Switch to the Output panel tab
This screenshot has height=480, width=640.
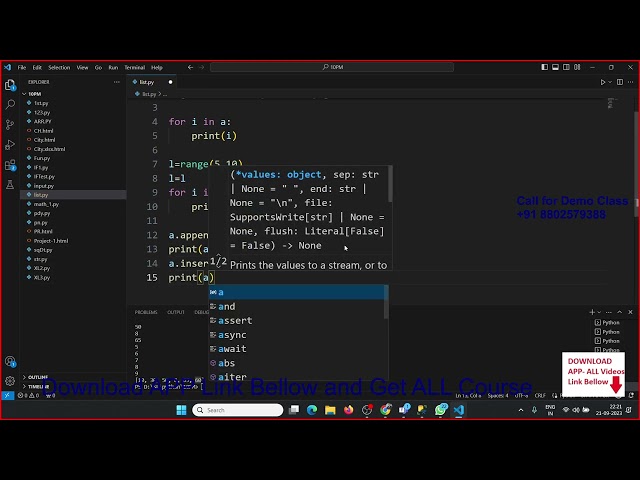(176, 312)
